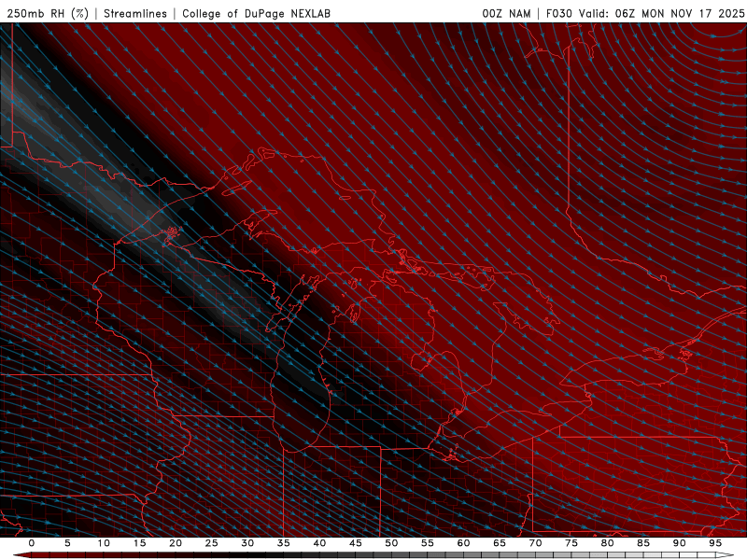Viewport: 747px width, 560px height.
Task: Click the colorbar value label '80'
Action: tap(607, 543)
